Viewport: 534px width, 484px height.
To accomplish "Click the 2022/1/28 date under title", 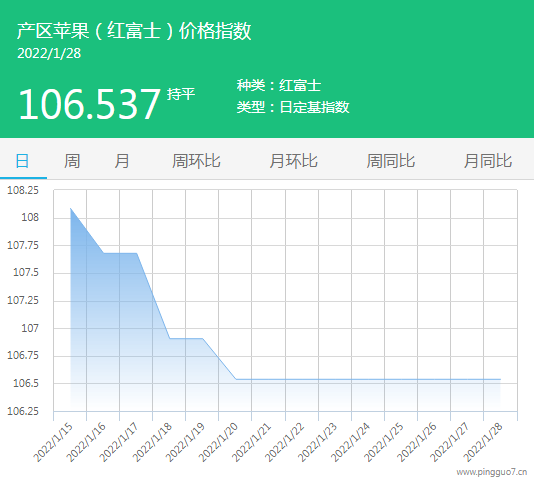I will point(49,53).
